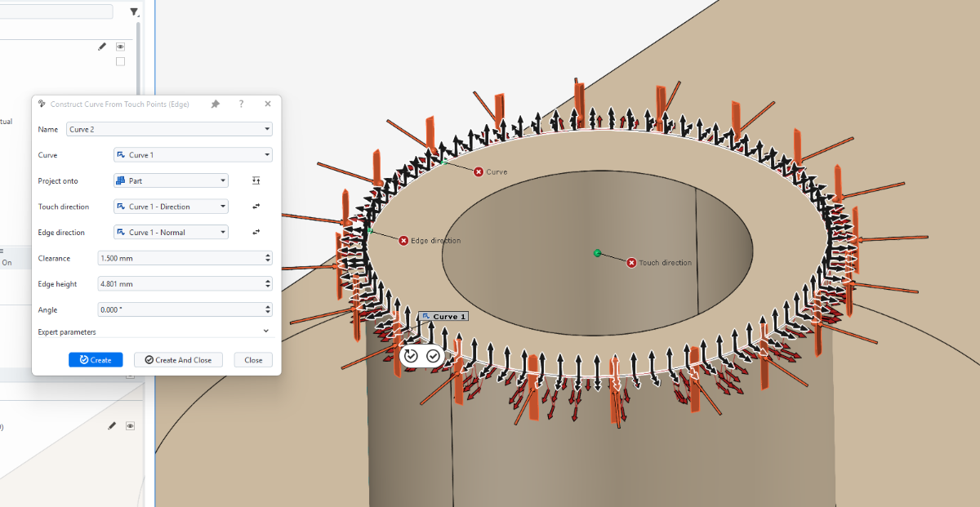The image size is (980, 507).
Task: Remove Edge direction via red X marker
Action: point(403,241)
